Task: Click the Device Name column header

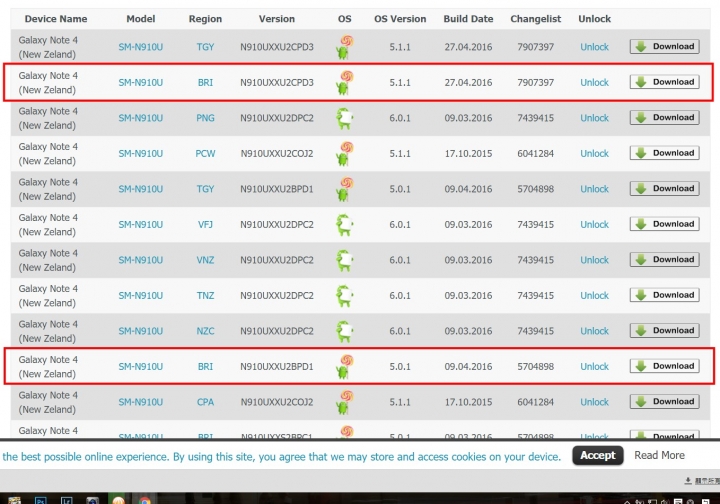Action: pos(56,19)
